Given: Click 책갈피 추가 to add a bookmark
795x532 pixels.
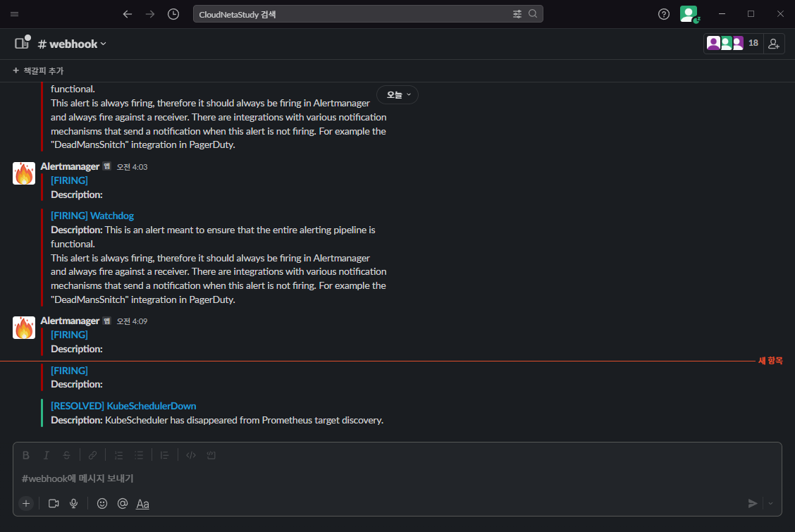Looking at the screenshot, I should pos(38,70).
